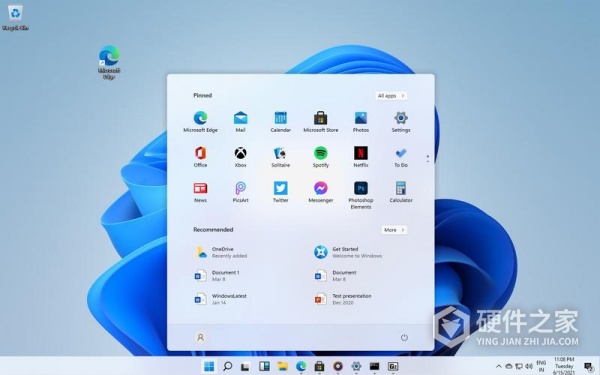Launch Spotify

coord(321,157)
